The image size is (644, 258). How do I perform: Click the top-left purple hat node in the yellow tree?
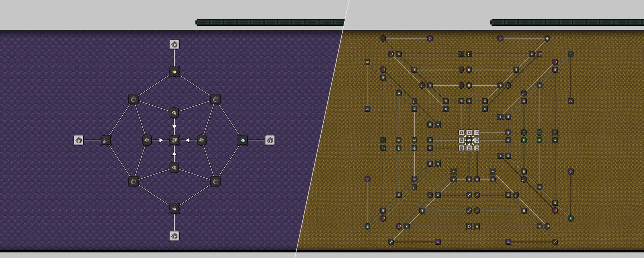click(x=430, y=38)
